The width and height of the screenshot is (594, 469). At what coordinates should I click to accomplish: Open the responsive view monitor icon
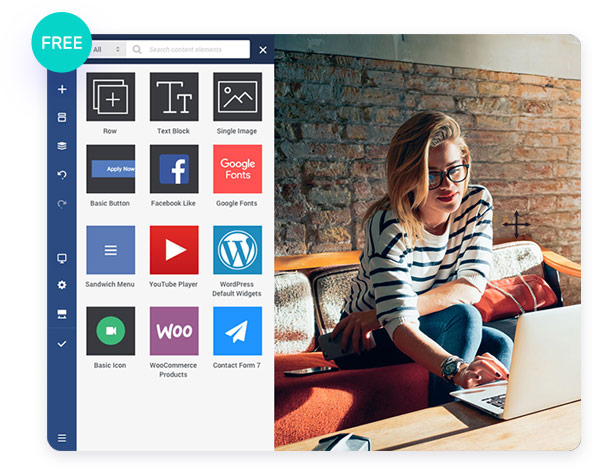pyautogui.click(x=62, y=258)
